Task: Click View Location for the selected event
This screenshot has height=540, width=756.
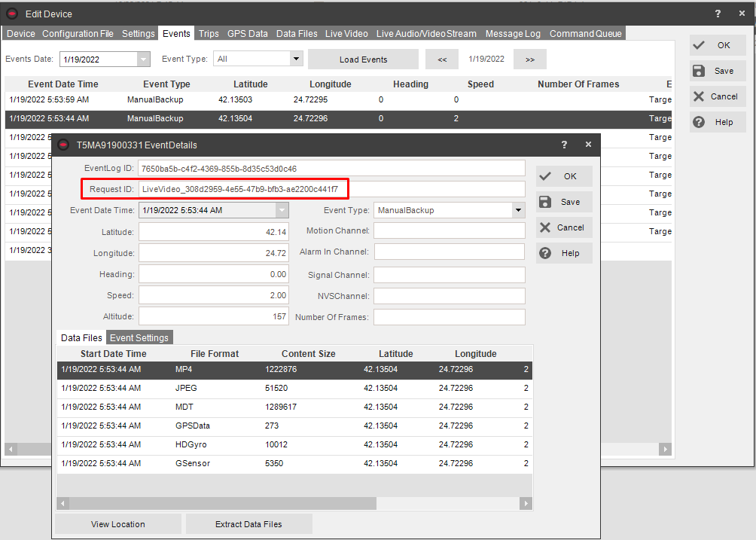Action: (118, 523)
